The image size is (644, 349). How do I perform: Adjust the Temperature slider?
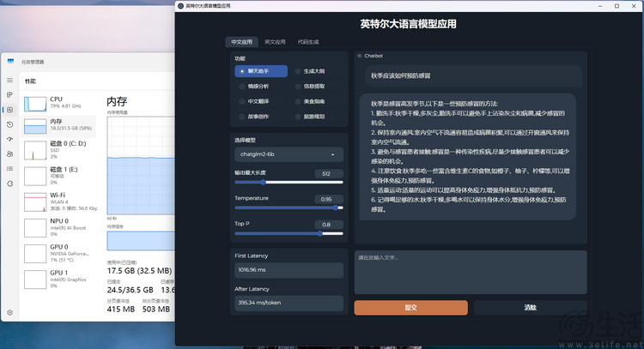[289, 208]
